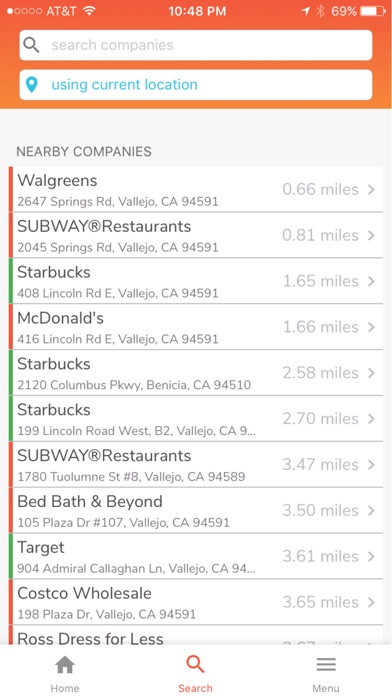Tap the magnifying glass in search box
This screenshot has width=392, height=696.
pos(32,45)
